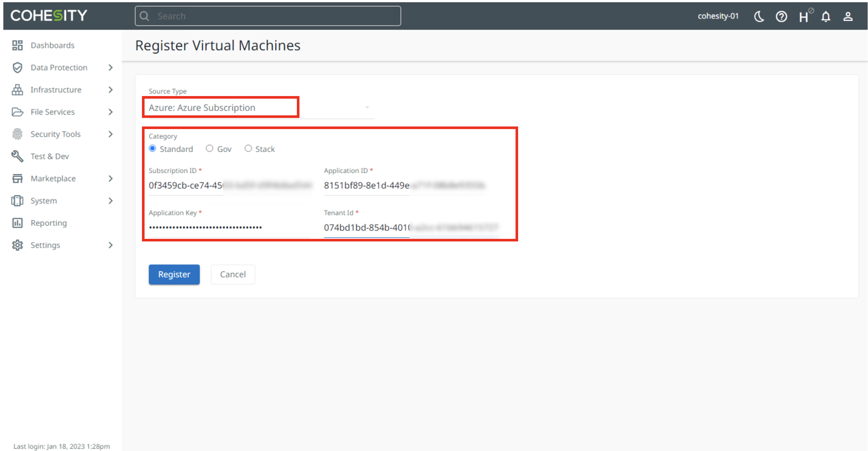Click the Tenant Id field

[x=411, y=227]
